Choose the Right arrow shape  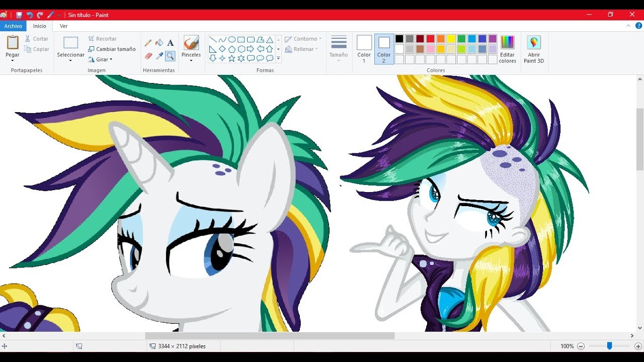pyautogui.click(x=251, y=49)
